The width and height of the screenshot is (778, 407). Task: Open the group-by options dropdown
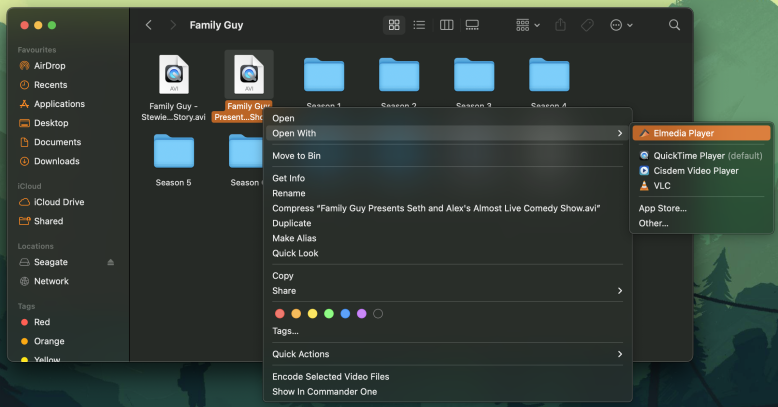(x=528, y=25)
